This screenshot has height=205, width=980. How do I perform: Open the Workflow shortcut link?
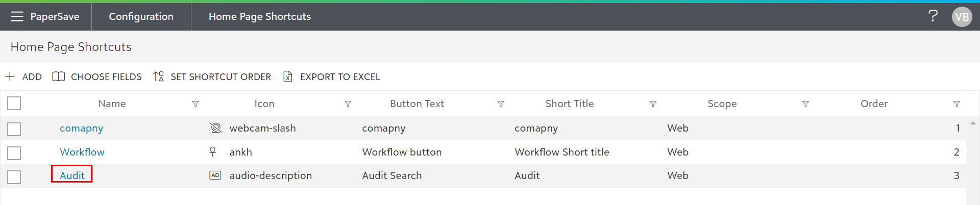point(82,152)
